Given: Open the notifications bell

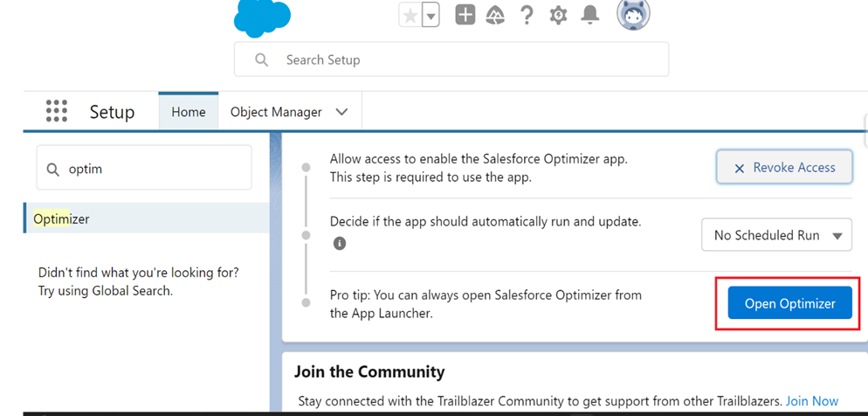Looking at the screenshot, I should click(x=590, y=15).
